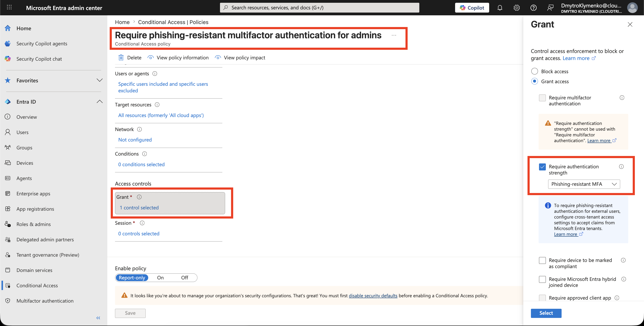Check Require approved client app
The image size is (644, 326).
[x=542, y=298]
